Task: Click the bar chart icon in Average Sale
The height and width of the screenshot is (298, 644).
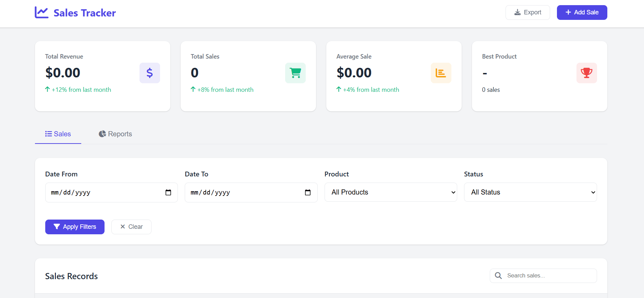Action: pos(441,73)
